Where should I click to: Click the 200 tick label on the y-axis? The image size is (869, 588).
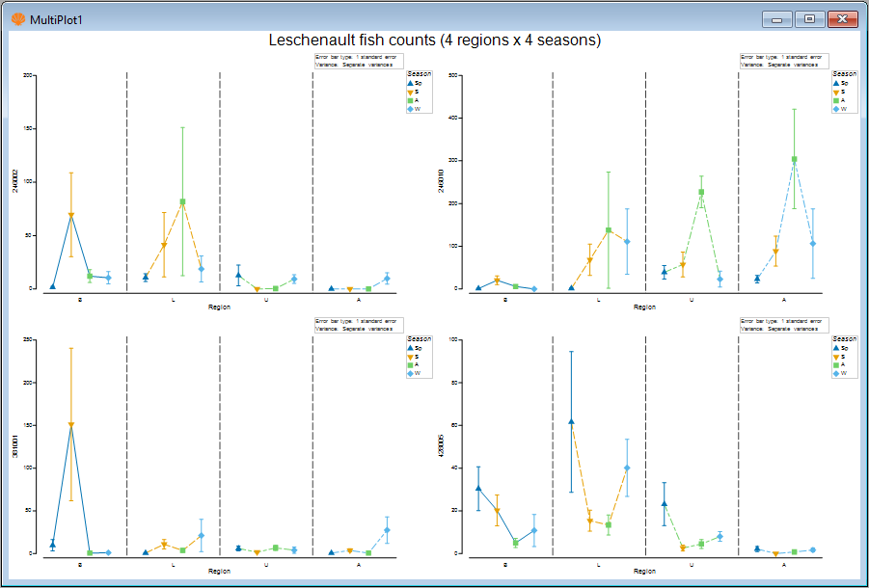[x=27, y=75]
